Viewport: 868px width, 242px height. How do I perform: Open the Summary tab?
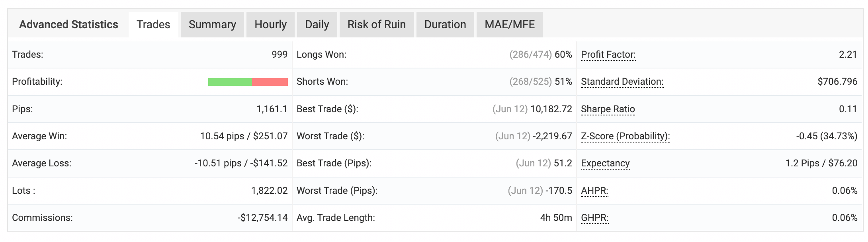(x=212, y=25)
